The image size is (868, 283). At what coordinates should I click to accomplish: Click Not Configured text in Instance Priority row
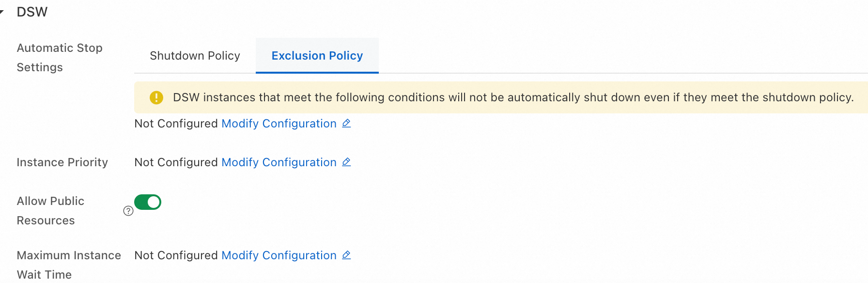point(176,162)
